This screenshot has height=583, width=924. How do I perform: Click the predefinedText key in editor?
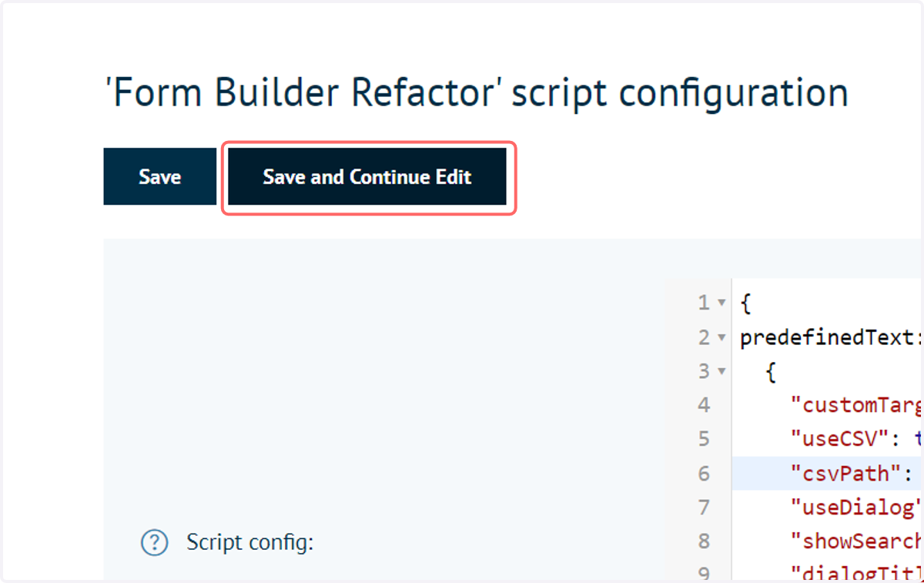(826, 337)
